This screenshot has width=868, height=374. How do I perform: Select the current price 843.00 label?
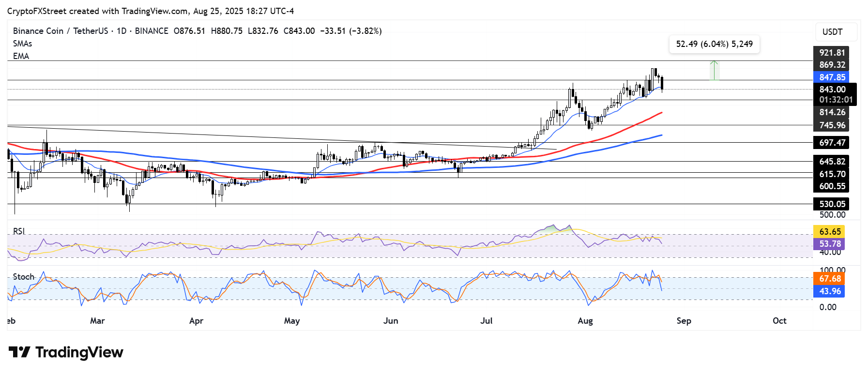(x=832, y=90)
